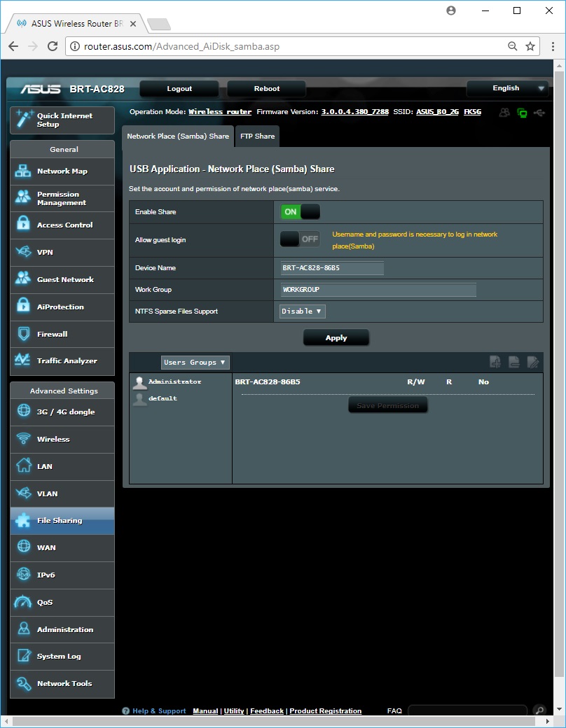Click the Device Name input field
Viewport: 566px width, 728px height.
tap(332, 268)
